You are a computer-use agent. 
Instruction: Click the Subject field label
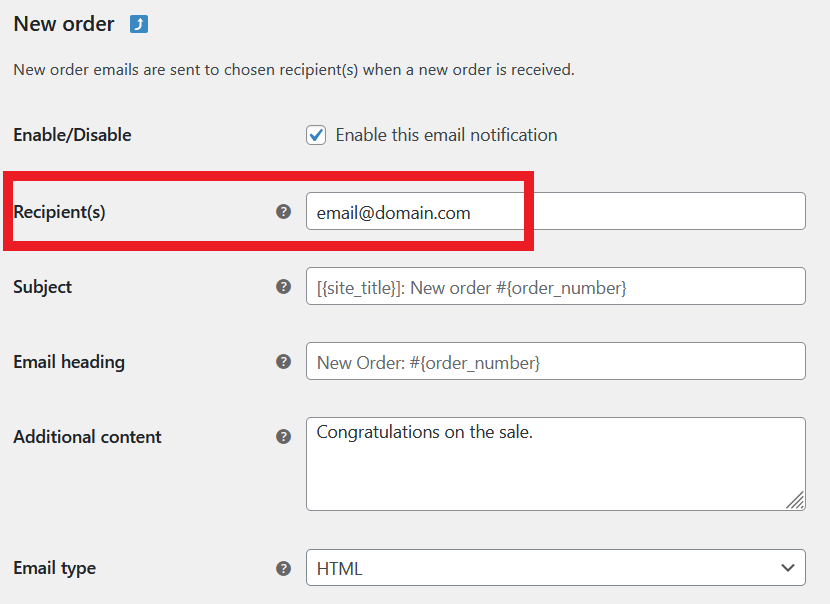point(43,287)
